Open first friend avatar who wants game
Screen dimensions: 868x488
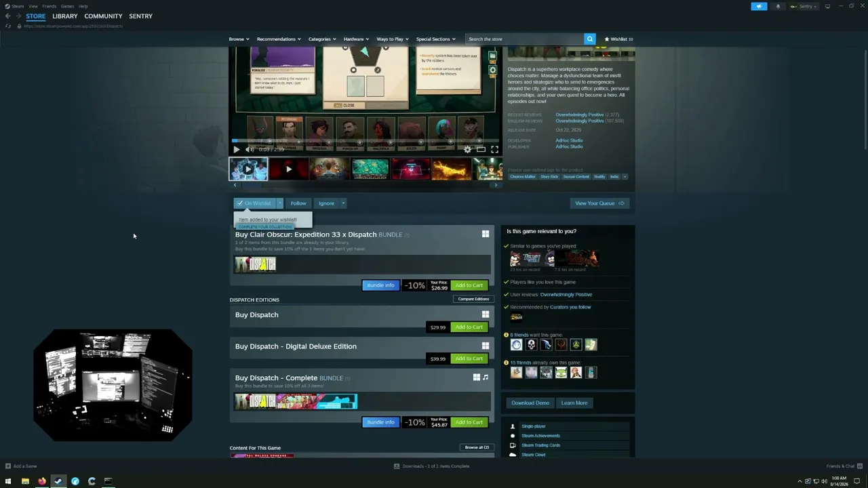coord(516,345)
